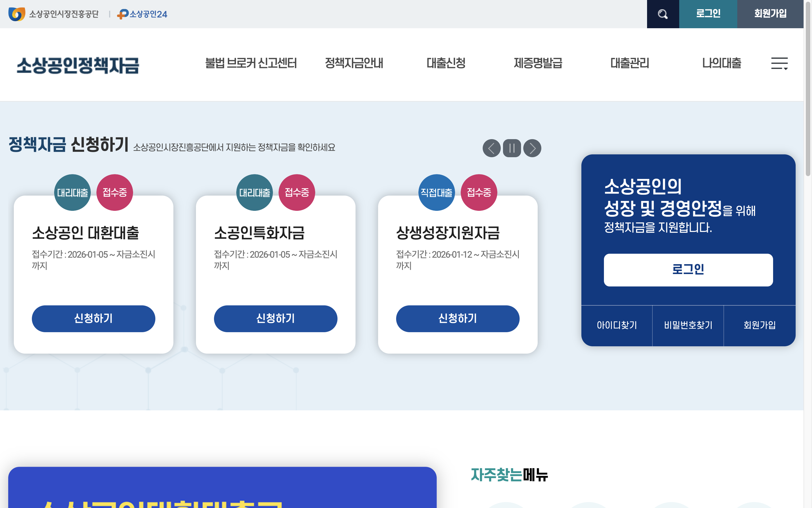Apply for 상생성장지원자금 with 신청하기
This screenshot has height=508, width=812.
click(458, 319)
